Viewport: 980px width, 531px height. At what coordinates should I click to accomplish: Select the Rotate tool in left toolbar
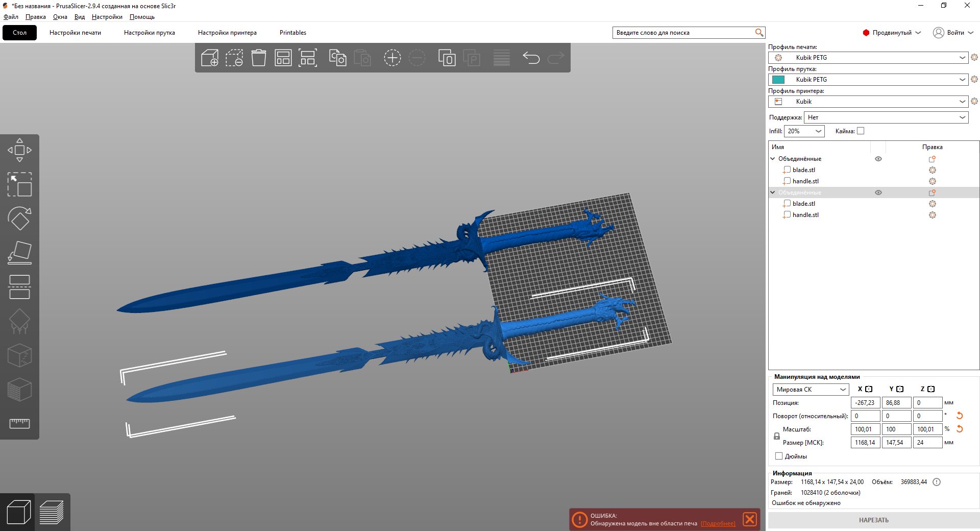pos(19,219)
